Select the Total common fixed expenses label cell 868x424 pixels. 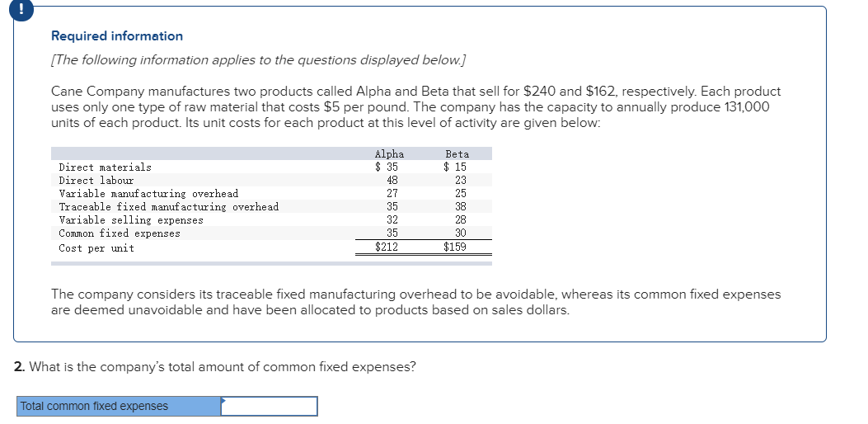click(x=119, y=407)
